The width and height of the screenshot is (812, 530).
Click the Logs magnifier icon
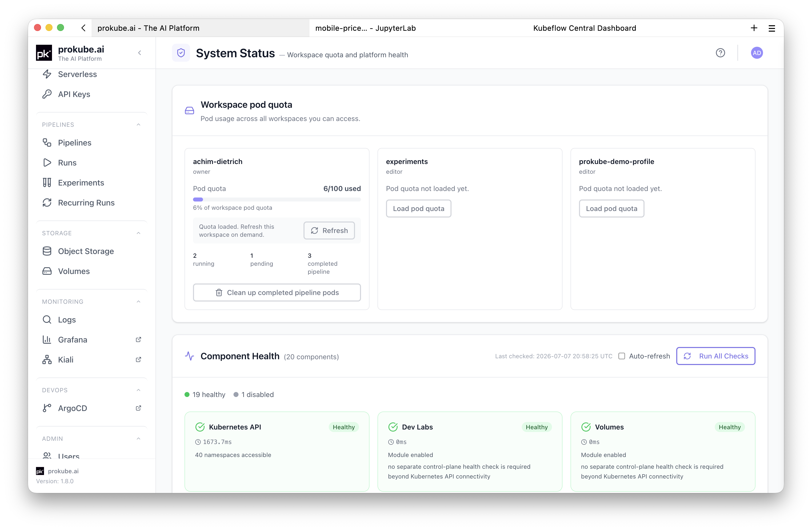click(x=47, y=319)
